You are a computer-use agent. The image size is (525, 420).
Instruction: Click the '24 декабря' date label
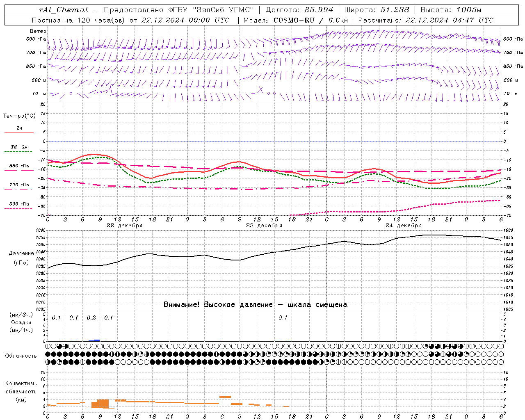point(404,225)
